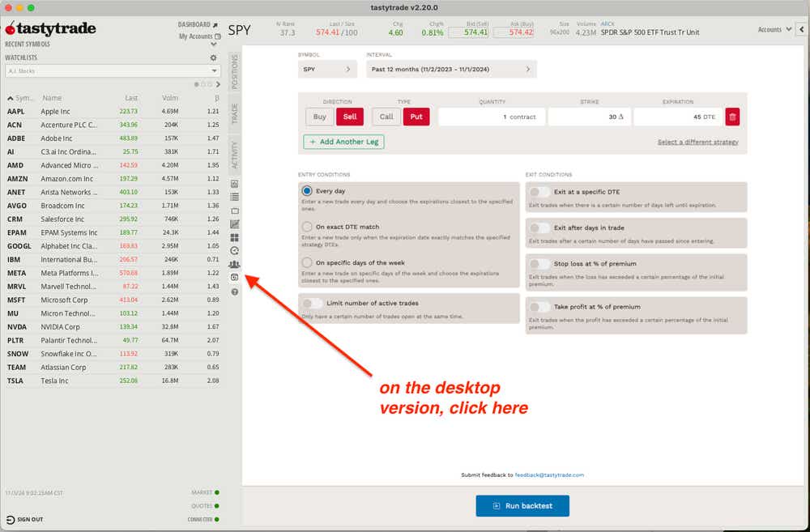Enable Stop loss at % of premium
This screenshot has width=810, height=532.
tap(539, 264)
